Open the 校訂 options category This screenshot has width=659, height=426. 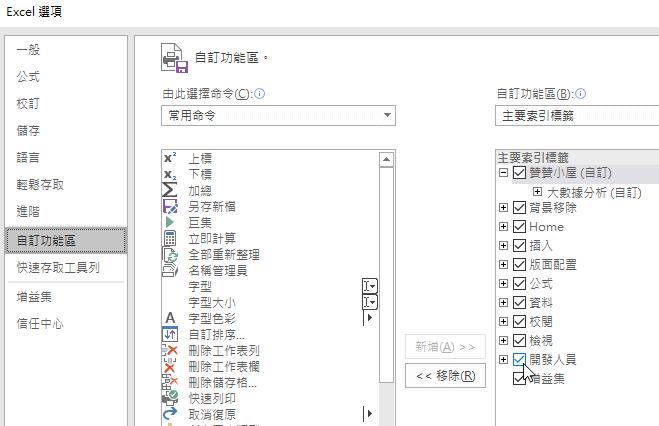pyautogui.click(x=66, y=104)
